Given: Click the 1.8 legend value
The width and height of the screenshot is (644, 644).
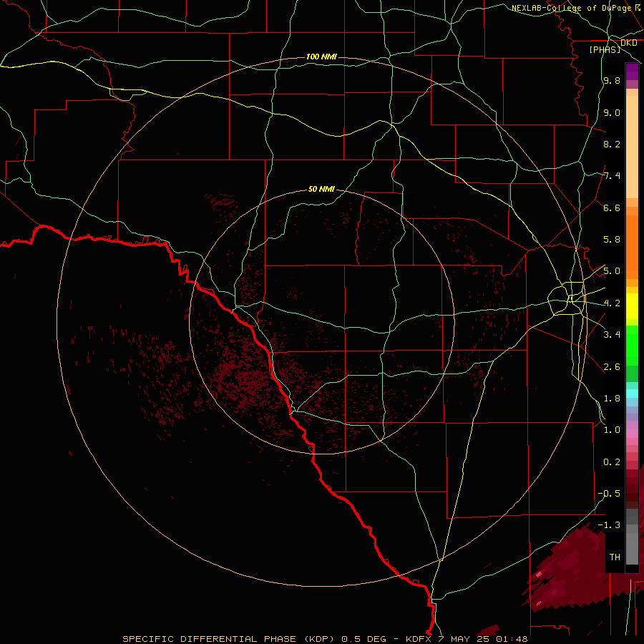Looking at the screenshot, I should 612,399.
